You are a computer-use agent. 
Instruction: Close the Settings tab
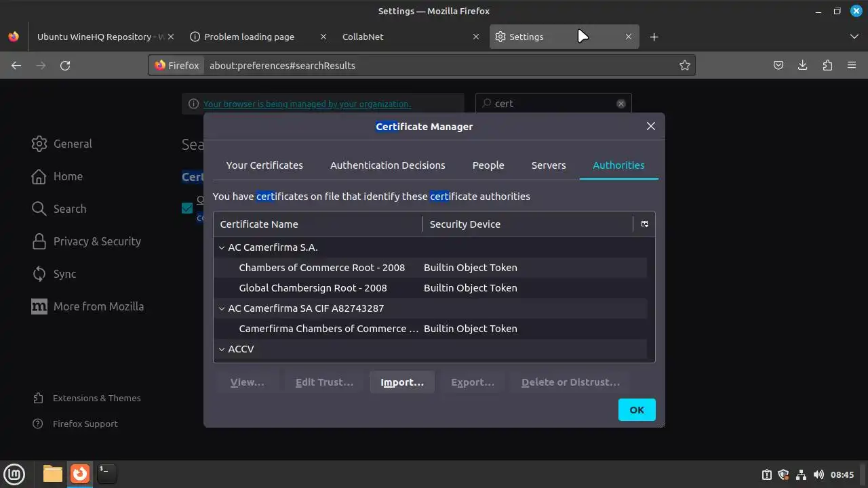pos(629,37)
